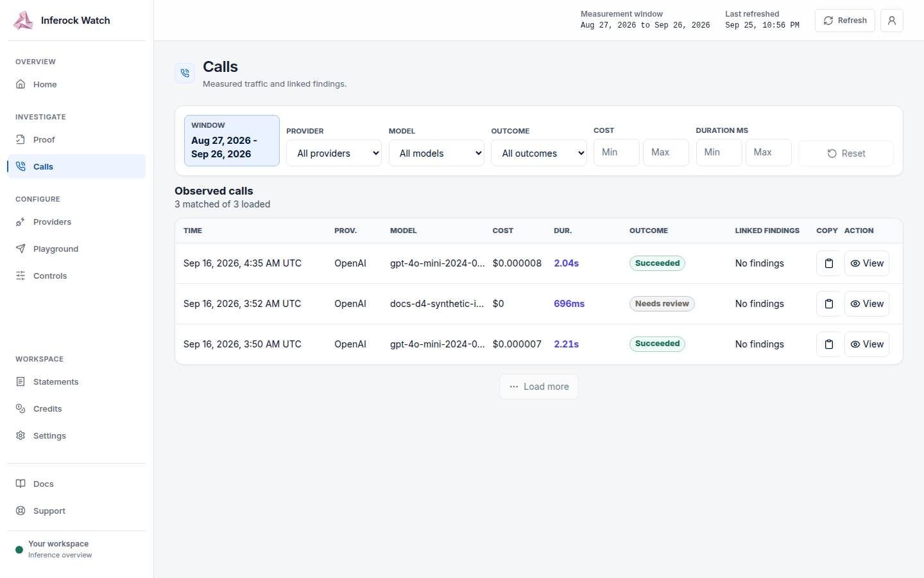The image size is (924, 578).
Task: Click the Dur. column header
Action: tap(563, 231)
